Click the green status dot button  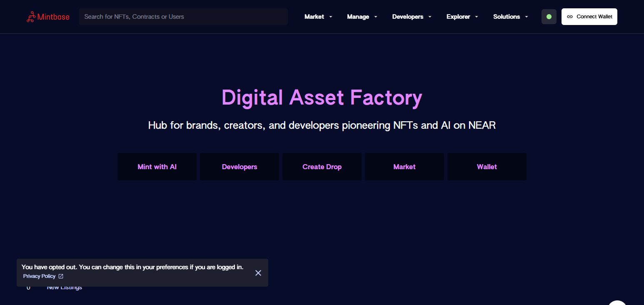(x=549, y=17)
